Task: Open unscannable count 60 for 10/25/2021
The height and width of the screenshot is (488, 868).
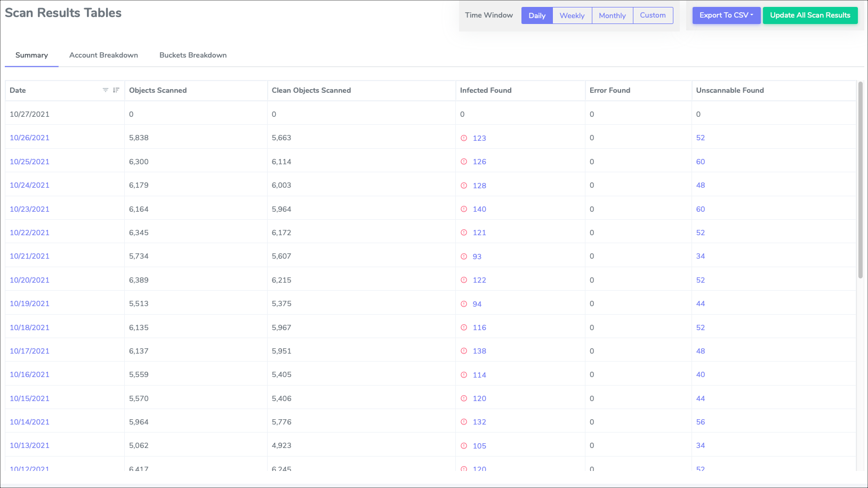Action: point(701,162)
